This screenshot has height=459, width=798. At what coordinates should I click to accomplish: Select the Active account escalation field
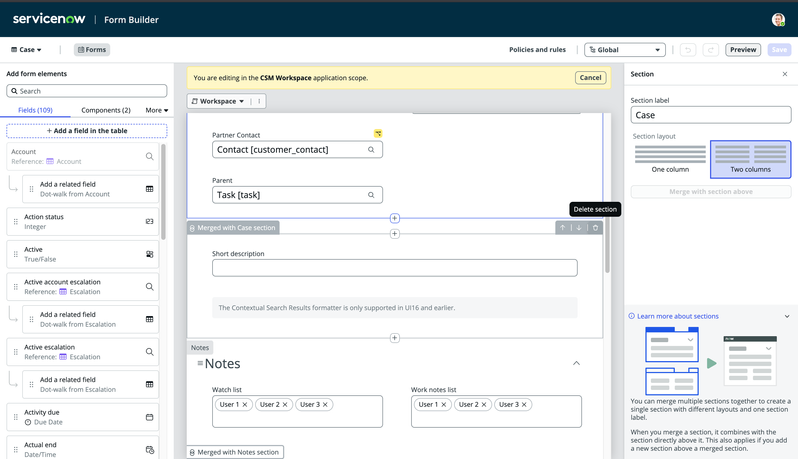tap(82, 286)
